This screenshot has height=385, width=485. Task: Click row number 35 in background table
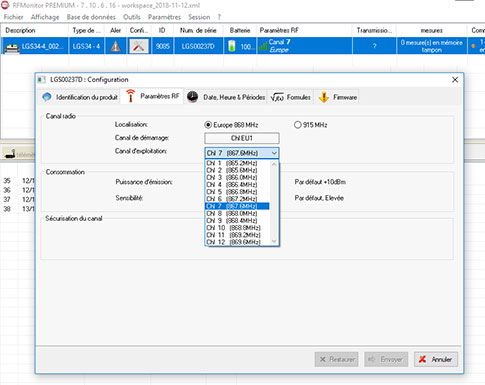(x=7, y=181)
